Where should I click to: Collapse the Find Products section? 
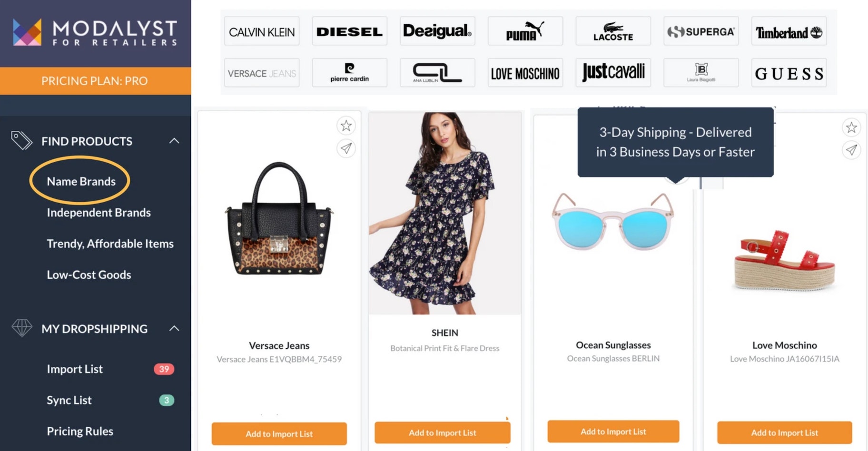point(174,141)
